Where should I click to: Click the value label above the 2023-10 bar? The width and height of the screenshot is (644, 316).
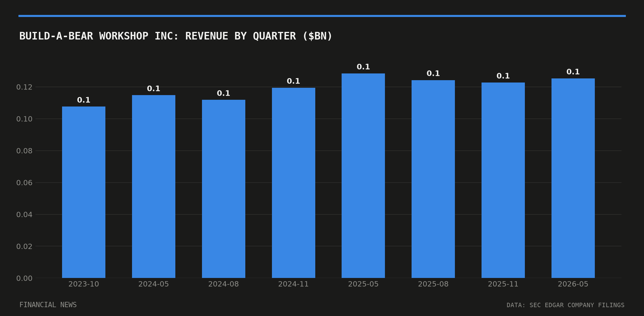tap(84, 100)
